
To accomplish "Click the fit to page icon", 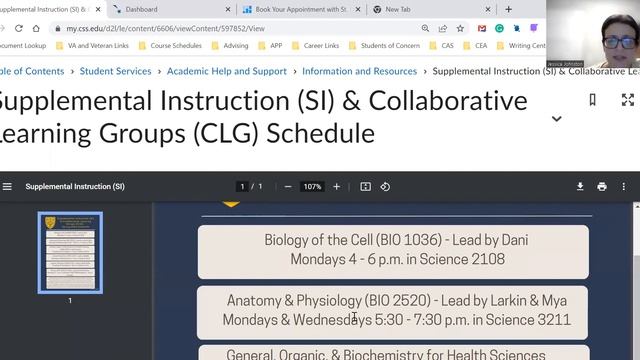I will coord(365,187).
